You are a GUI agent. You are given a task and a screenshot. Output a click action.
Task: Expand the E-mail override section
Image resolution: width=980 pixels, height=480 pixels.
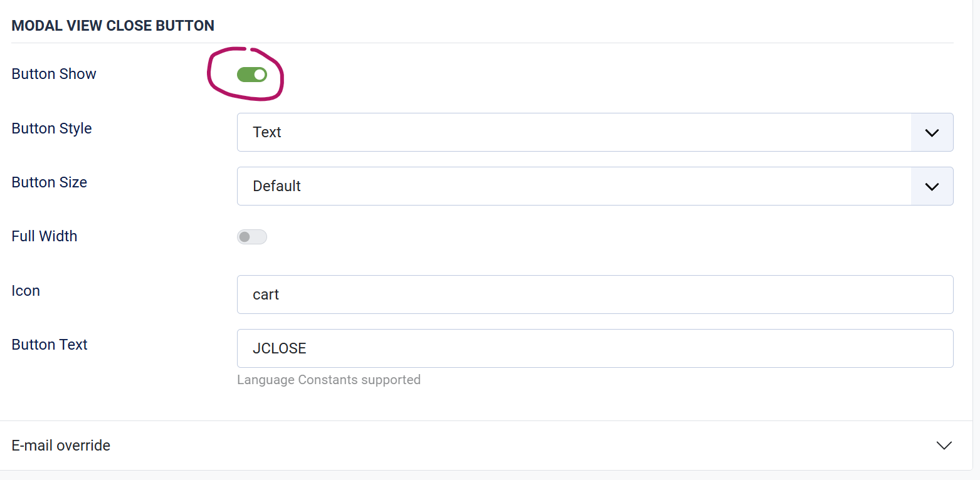pos(477,446)
